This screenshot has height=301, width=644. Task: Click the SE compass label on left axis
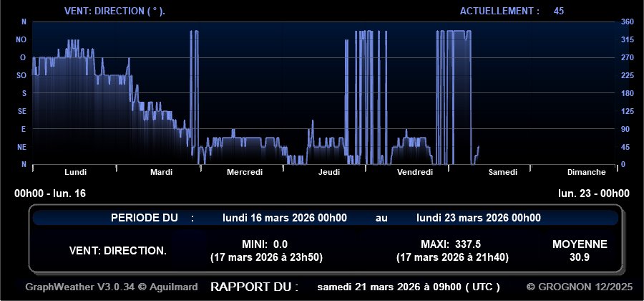point(22,111)
